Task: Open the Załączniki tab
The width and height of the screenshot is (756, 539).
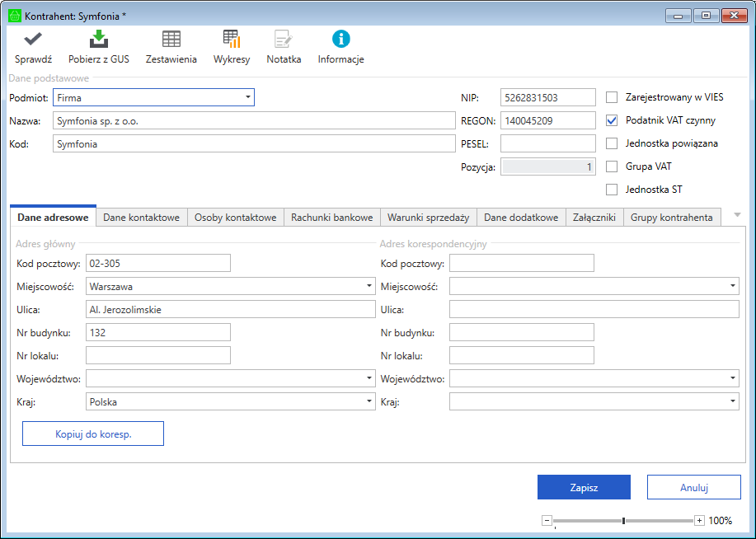Action: pyautogui.click(x=594, y=218)
